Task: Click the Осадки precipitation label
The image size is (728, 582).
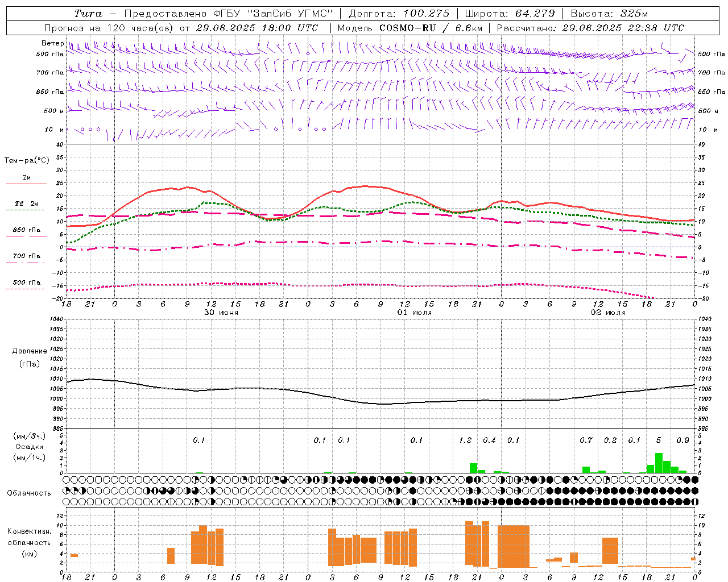Action: point(29,447)
